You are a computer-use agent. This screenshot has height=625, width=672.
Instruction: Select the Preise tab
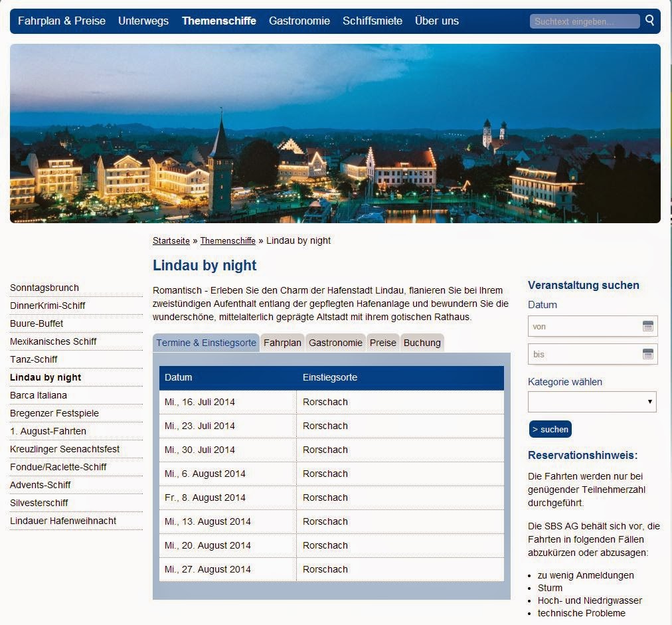coord(383,343)
